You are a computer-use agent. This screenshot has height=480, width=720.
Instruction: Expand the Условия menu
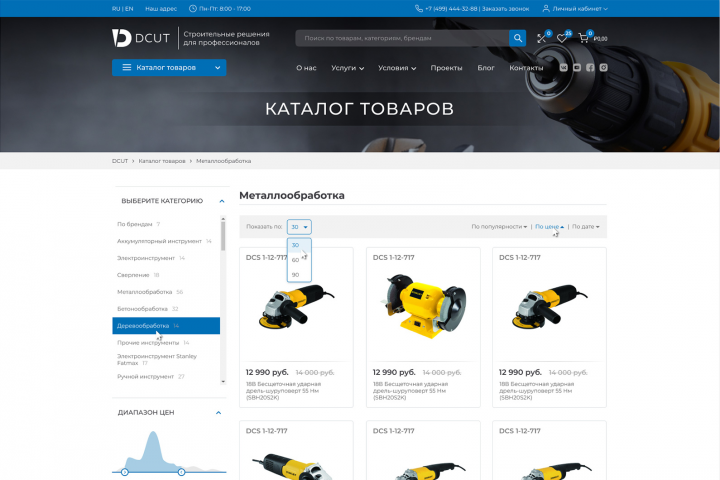point(397,68)
